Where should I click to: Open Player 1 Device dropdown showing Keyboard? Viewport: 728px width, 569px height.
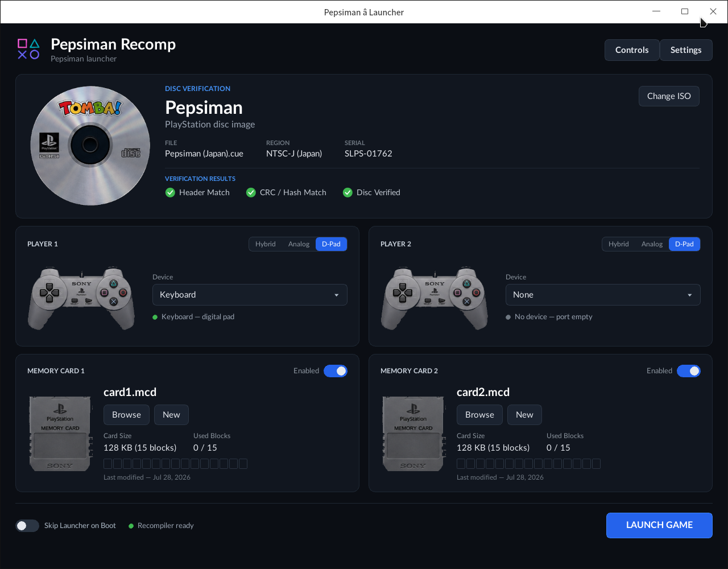pyautogui.click(x=250, y=295)
